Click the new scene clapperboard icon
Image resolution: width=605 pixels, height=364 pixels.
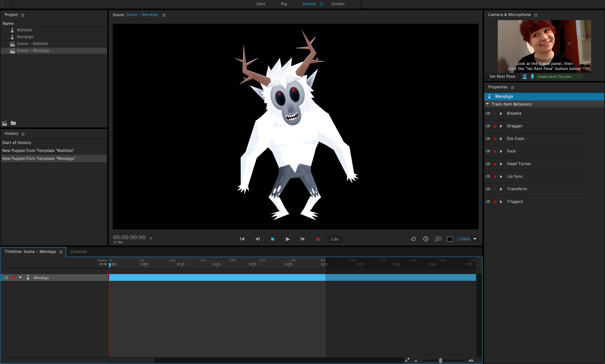[x=5, y=123]
